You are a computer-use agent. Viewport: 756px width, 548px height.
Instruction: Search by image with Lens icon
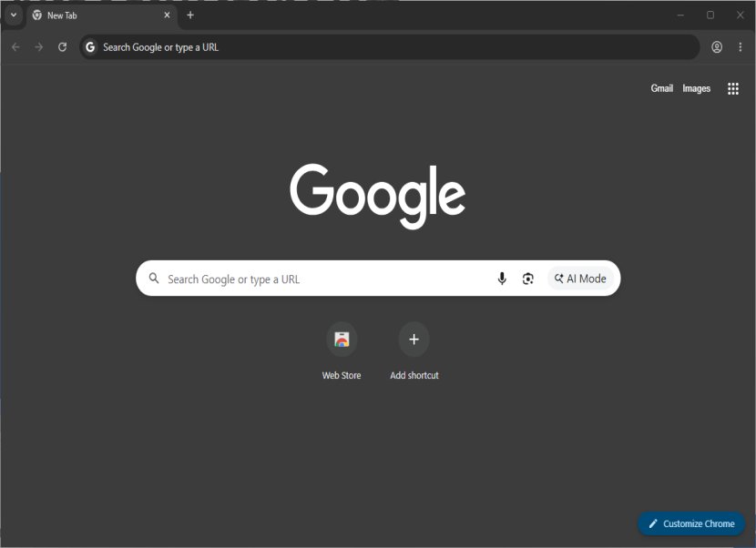[528, 279]
